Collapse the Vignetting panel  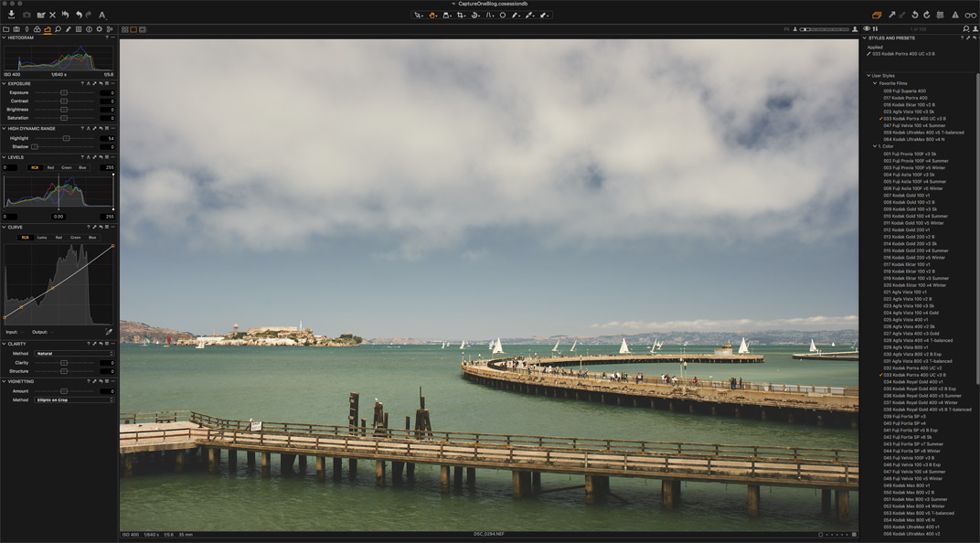[x=4, y=381]
